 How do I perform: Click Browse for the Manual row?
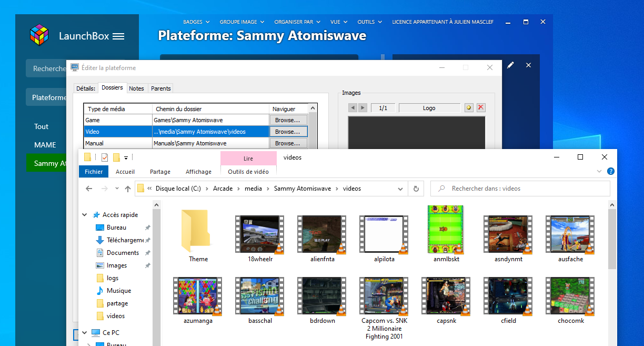288,143
